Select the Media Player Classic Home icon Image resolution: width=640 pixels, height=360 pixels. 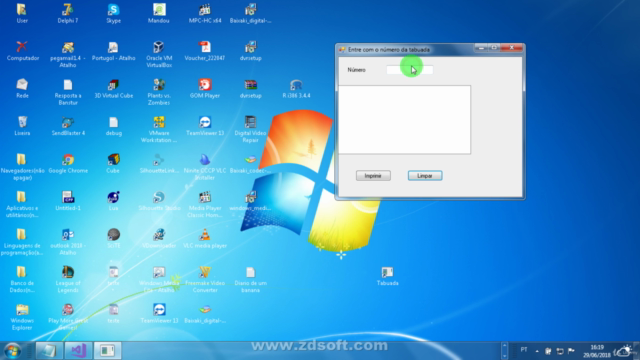pos(205,204)
